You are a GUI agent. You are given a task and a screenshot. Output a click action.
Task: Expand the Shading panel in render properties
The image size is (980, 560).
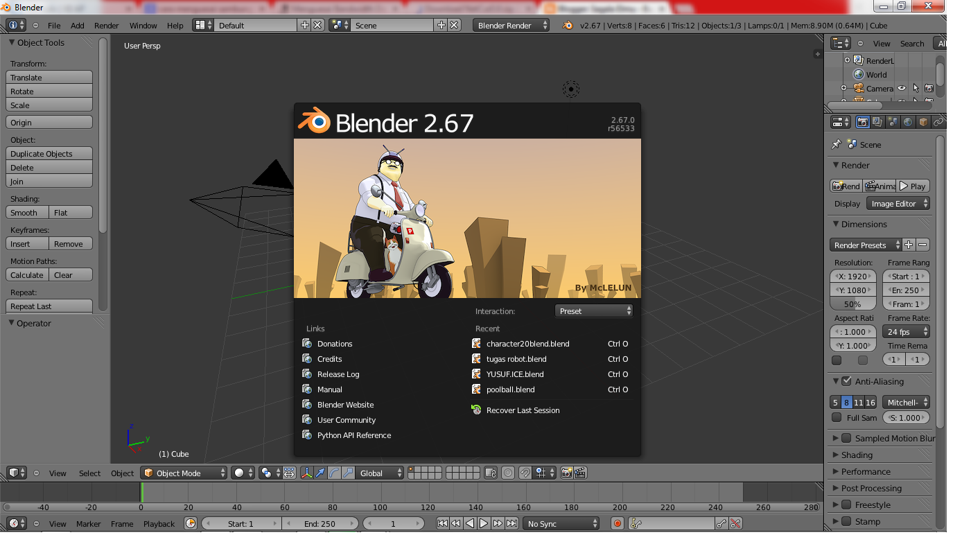(x=857, y=455)
